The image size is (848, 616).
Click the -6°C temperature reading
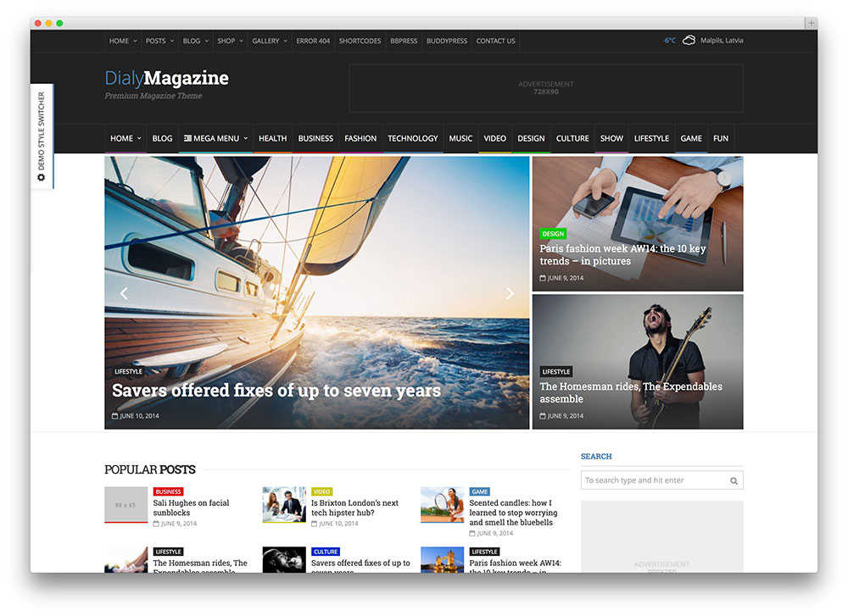point(670,41)
